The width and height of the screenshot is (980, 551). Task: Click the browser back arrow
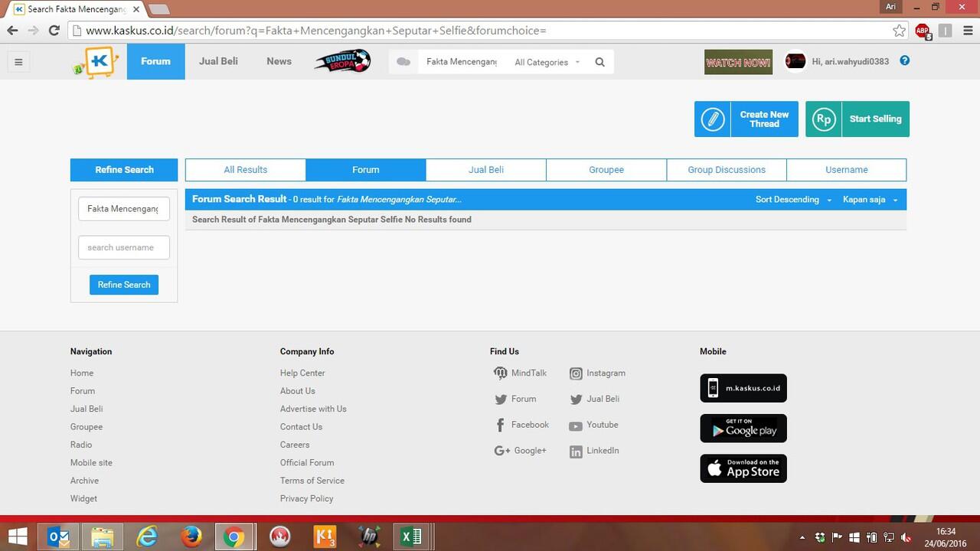pyautogui.click(x=12, y=31)
